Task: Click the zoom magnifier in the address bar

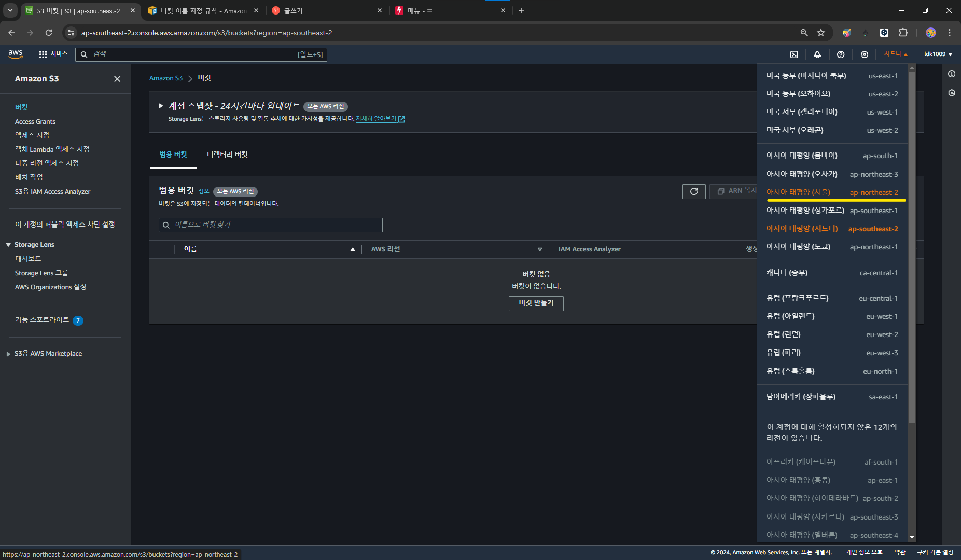Action: coord(804,33)
